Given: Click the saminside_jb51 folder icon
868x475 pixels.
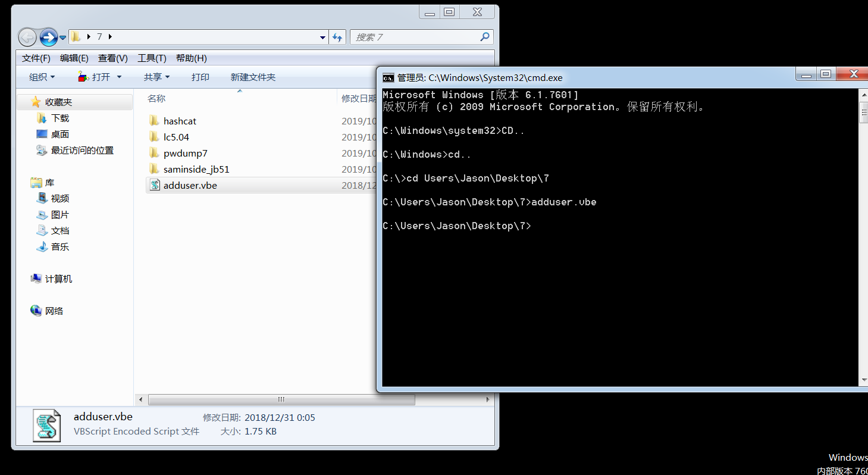Looking at the screenshot, I should 155,169.
